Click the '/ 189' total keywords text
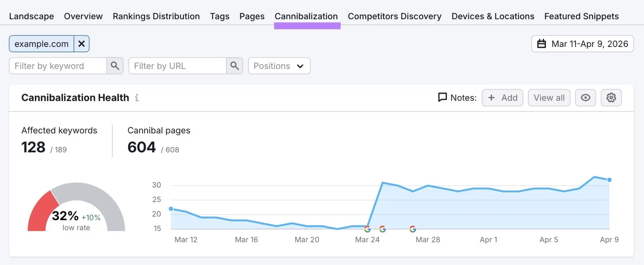Screen dimensions: 644x265 pos(58,150)
